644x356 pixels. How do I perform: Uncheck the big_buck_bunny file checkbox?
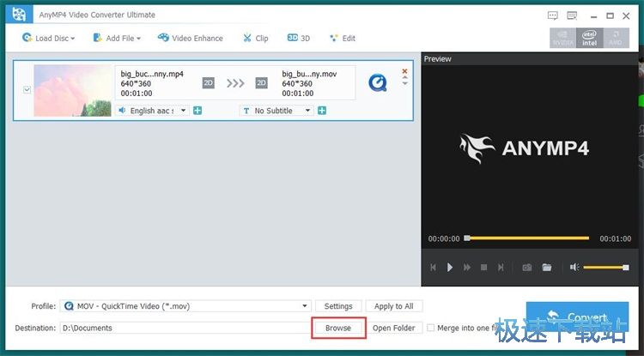point(27,89)
